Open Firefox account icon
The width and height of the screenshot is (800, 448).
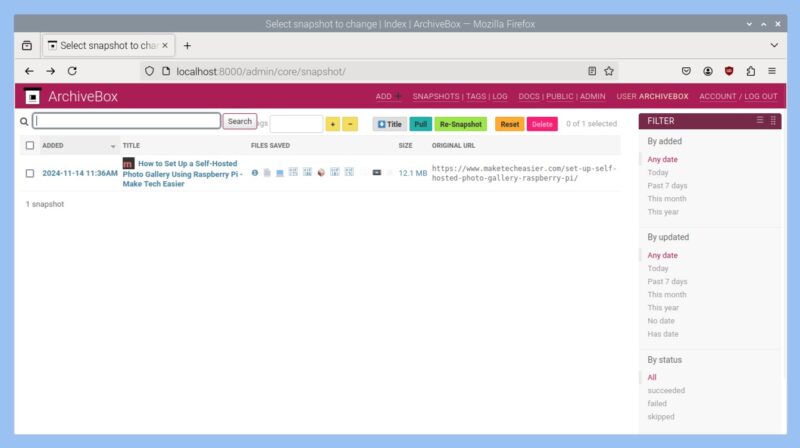pos(708,71)
